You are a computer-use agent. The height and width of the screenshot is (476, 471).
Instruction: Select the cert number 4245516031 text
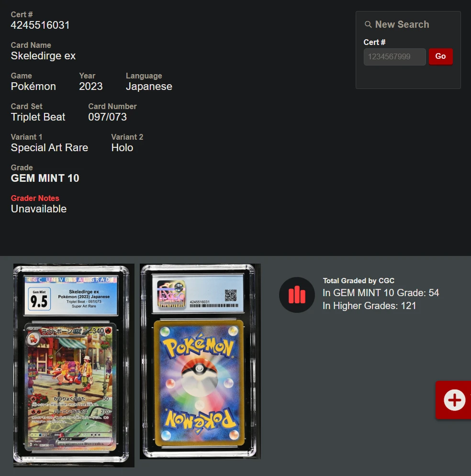point(40,25)
